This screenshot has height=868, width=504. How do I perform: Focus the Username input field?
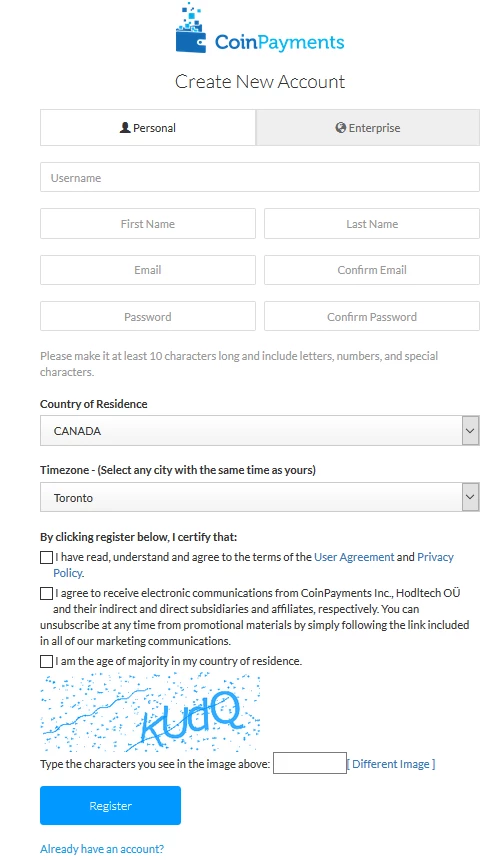(260, 178)
